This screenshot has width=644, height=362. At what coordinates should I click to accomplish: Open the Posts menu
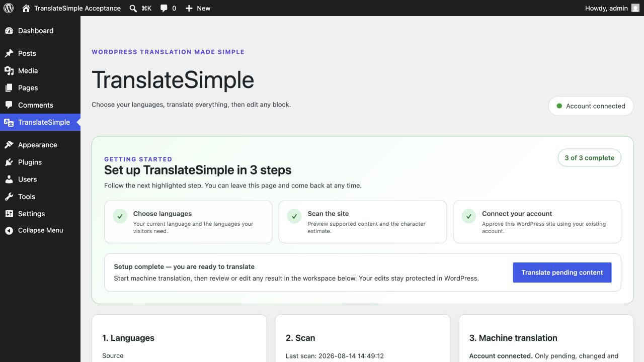(x=40, y=53)
